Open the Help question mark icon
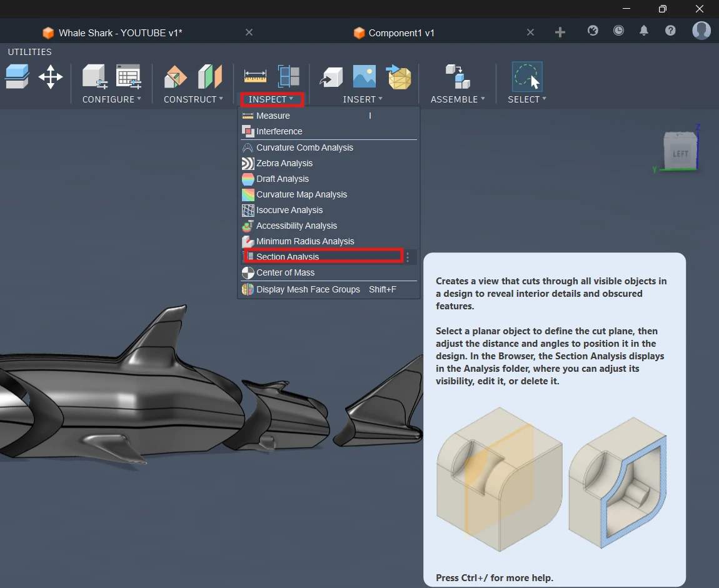Viewport: 719px width, 588px height. tap(670, 31)
